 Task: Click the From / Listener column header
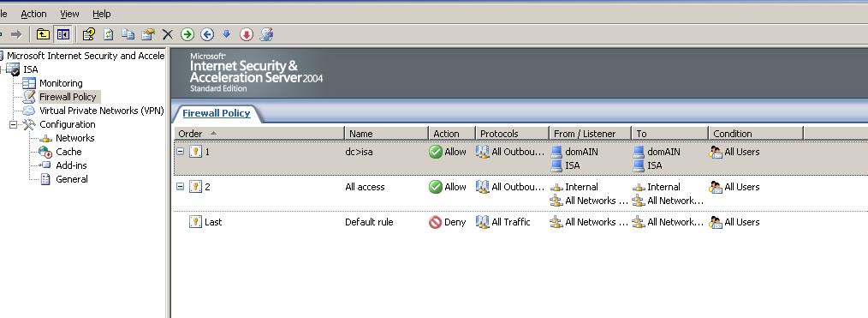(590, 134)
